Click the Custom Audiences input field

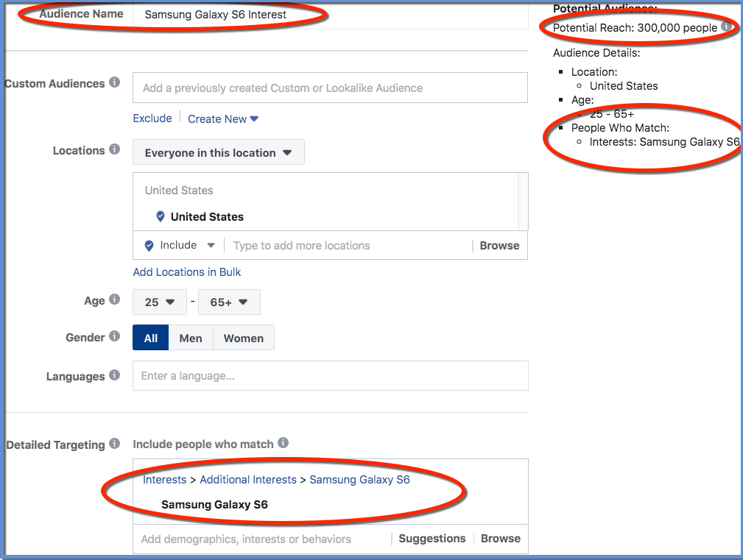tap(331, 88)
